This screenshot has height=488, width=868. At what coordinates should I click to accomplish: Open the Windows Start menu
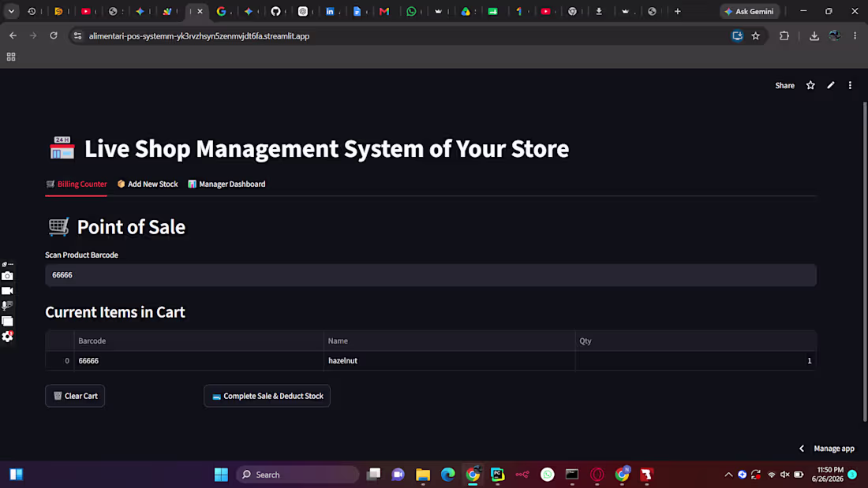[221, 474]
